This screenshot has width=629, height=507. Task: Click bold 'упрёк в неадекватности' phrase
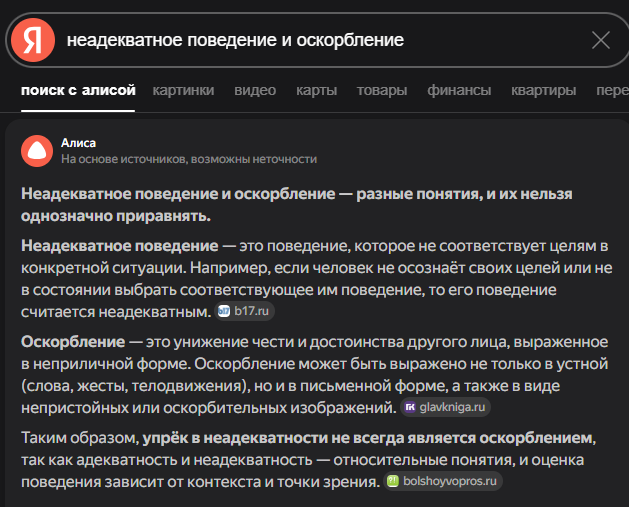[235, 438]
